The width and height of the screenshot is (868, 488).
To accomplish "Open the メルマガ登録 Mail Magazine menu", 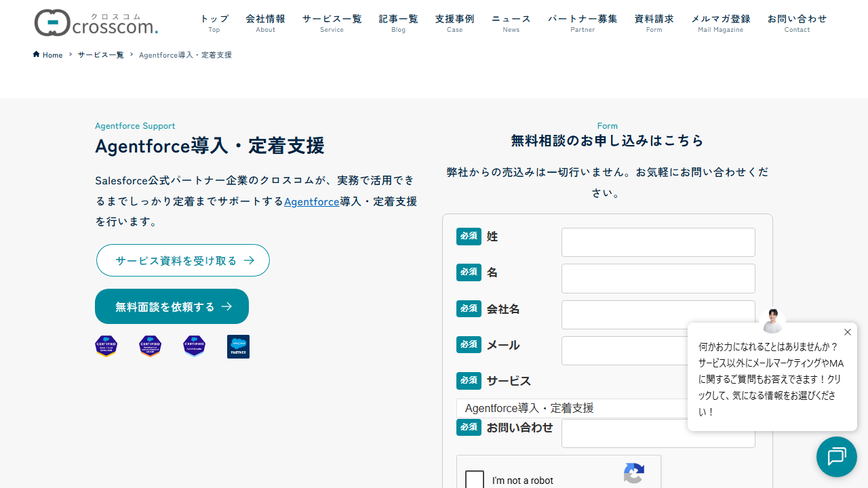I will [x=721, y=23].
